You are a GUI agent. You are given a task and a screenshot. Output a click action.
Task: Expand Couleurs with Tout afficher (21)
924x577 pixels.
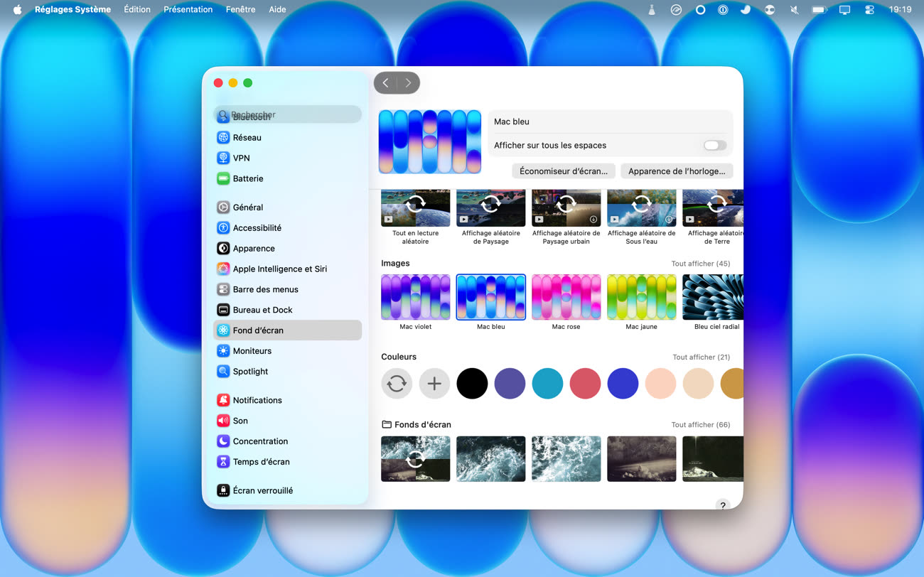coord(701,357)
